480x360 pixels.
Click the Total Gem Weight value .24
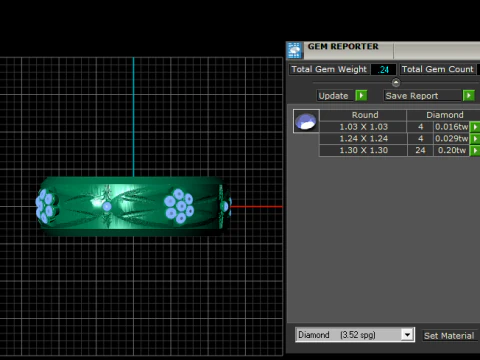pos(384,69)
